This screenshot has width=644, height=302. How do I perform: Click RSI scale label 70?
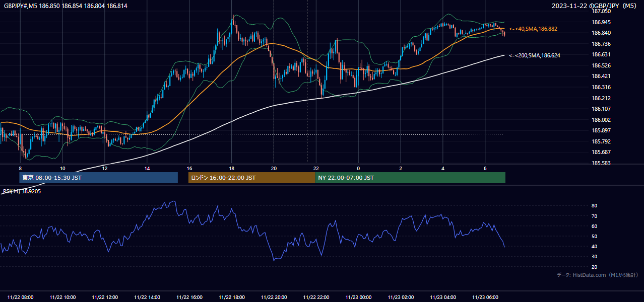(595, 216)
